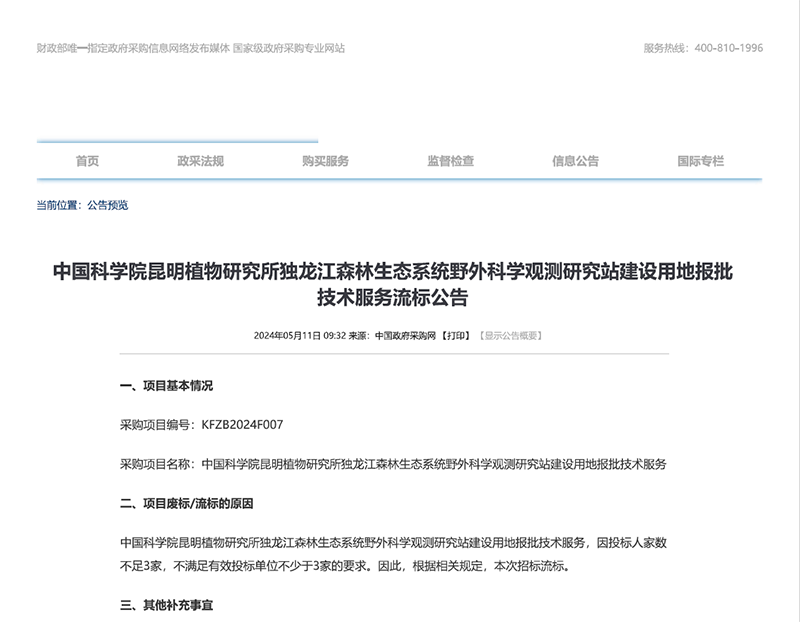Expand 【显示公告概要】 announcement summary
Image resolution: width=800 pixels, height=622 pixels.
click(510, 336)
